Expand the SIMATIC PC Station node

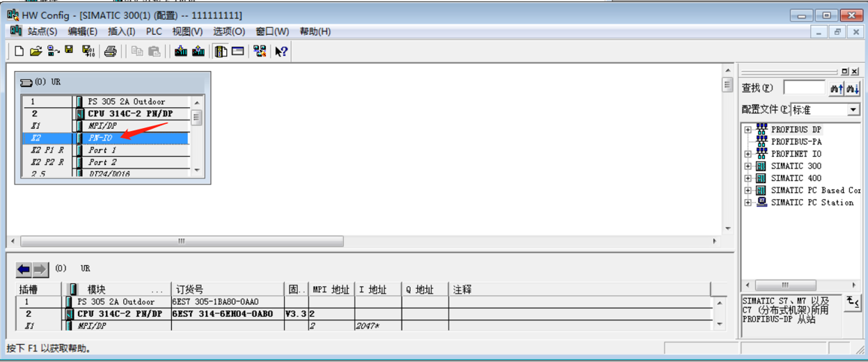tap(748, 203)
